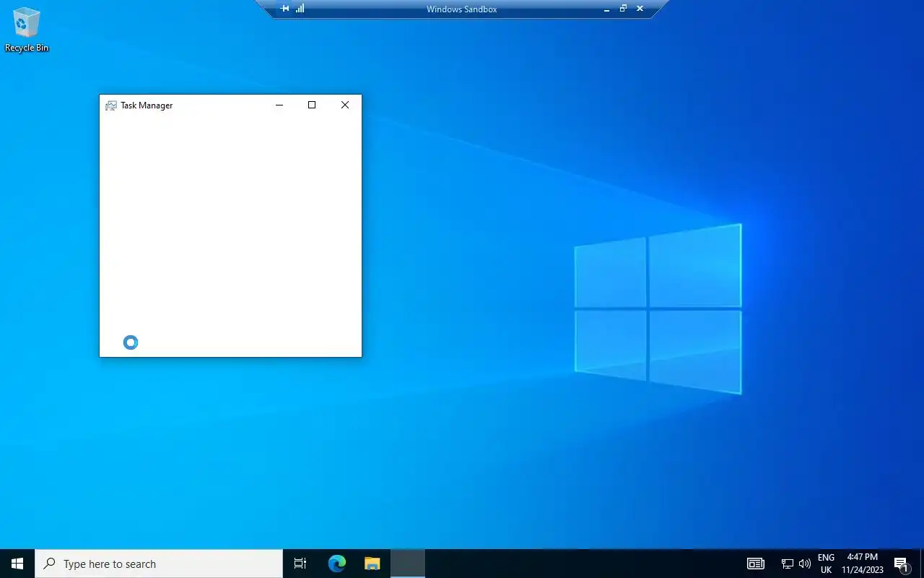Viewport: 924px width, 578px height.
Task: Click the Type here to search box
Action: point(159,564)
